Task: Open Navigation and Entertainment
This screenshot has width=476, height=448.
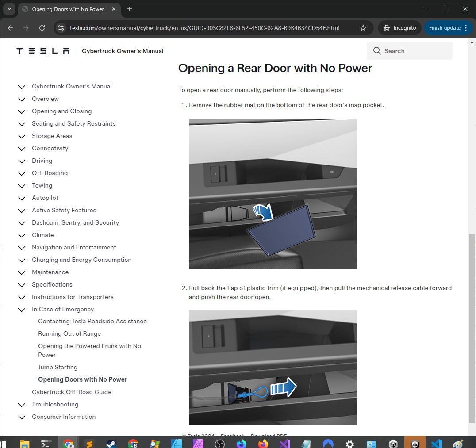Action: 74,247
